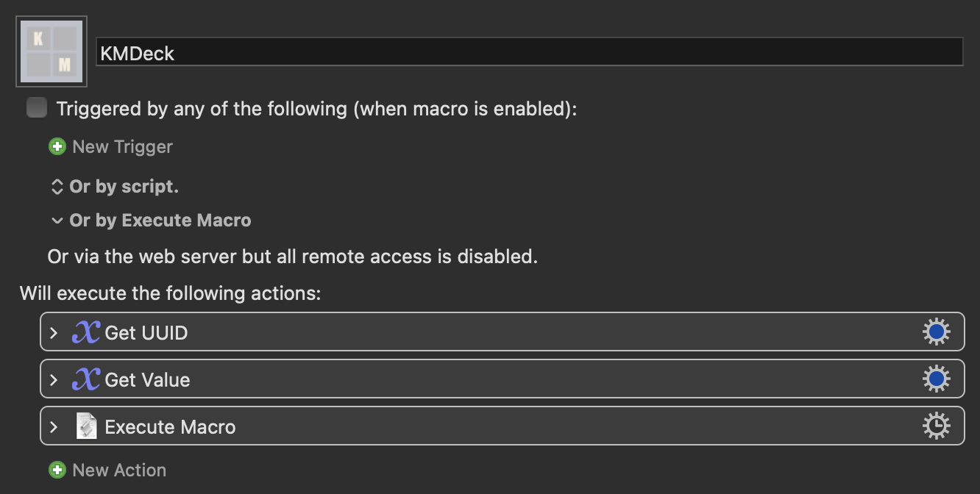Image resolution: width=980 pixels, height=494 pixels.
Task: Expand the Get Value action chevron
Action: [x=54, y=379]
